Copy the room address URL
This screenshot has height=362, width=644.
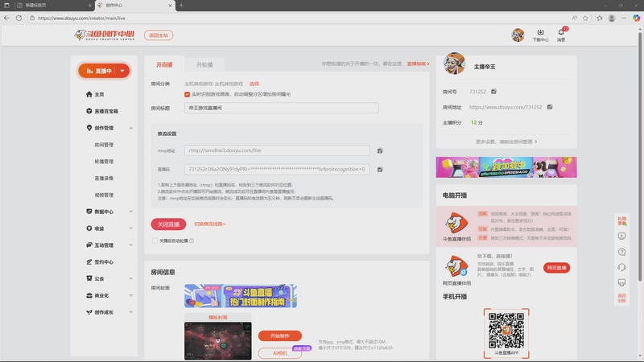click(x=550, y=107)
